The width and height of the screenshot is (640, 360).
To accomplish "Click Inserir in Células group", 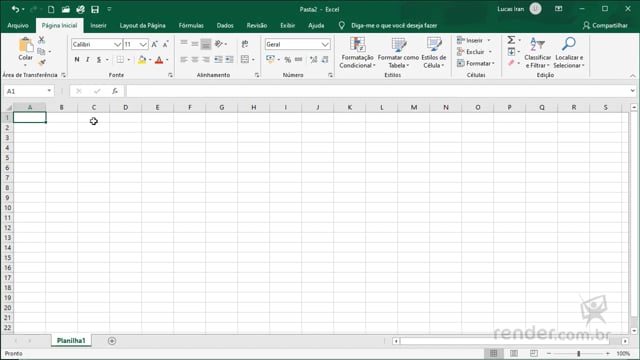I will click(473, 40).
